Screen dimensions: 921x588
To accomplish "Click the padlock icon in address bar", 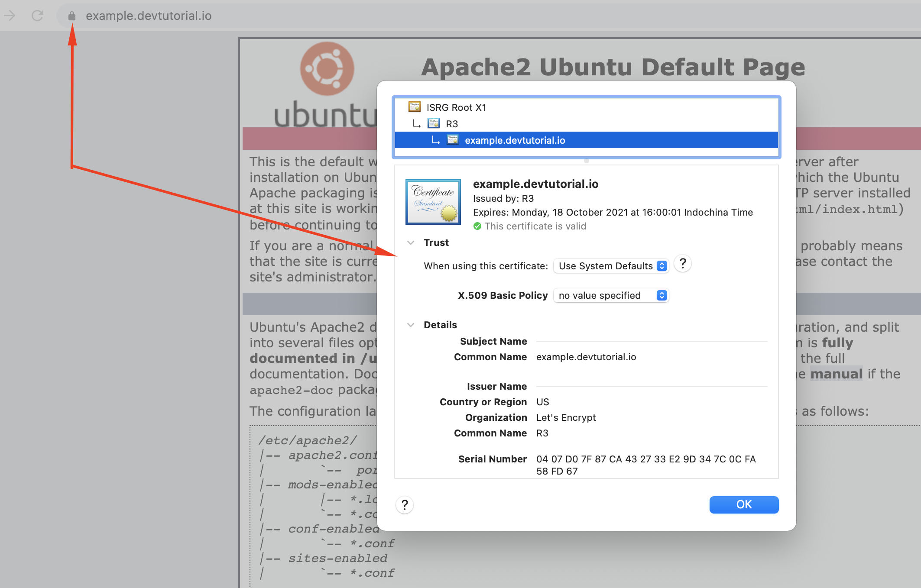I will [72, 16].
